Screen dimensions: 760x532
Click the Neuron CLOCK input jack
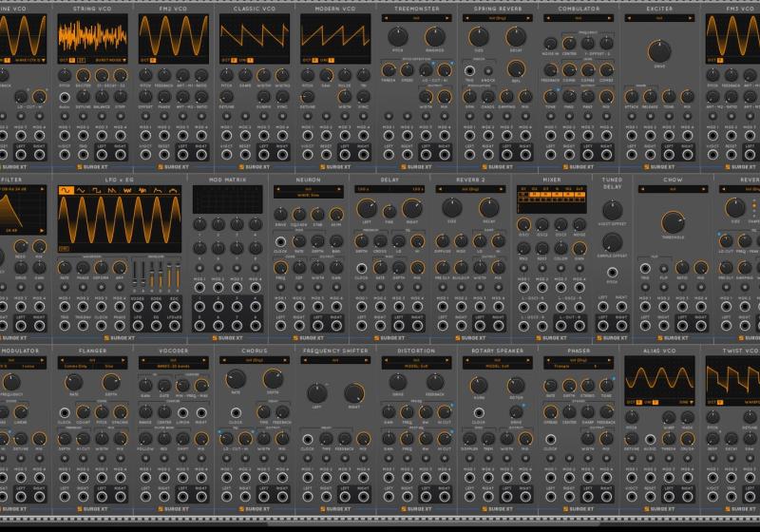coord(280,241)
